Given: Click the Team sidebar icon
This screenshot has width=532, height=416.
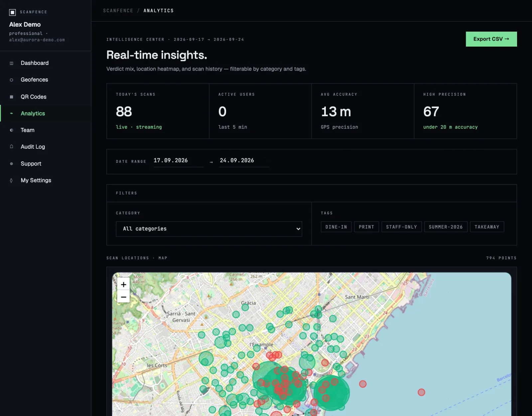Looking at the screenshot, I should (x=12, y=130).
